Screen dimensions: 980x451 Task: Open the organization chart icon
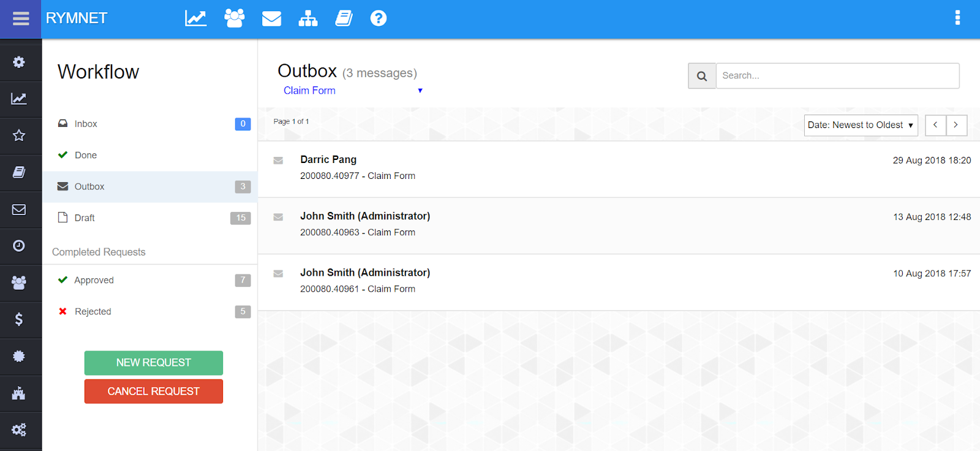click(x=307, y=19)
